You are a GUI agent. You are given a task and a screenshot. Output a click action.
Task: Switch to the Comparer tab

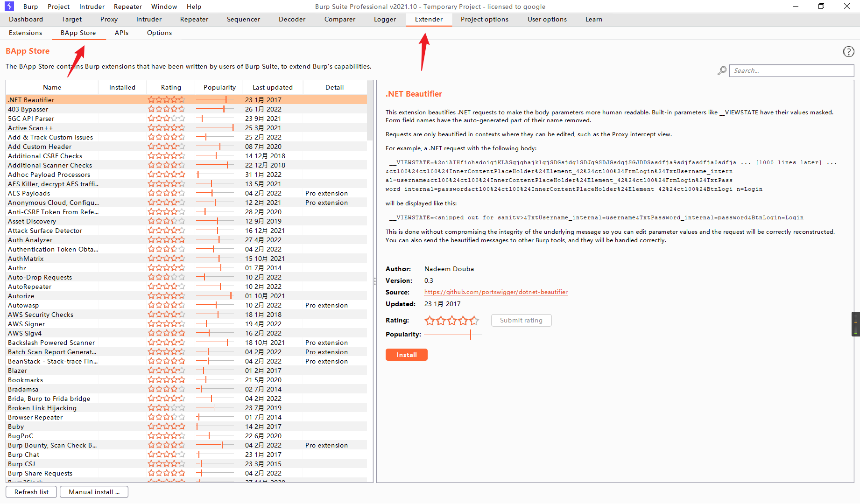tap(340, 19)
